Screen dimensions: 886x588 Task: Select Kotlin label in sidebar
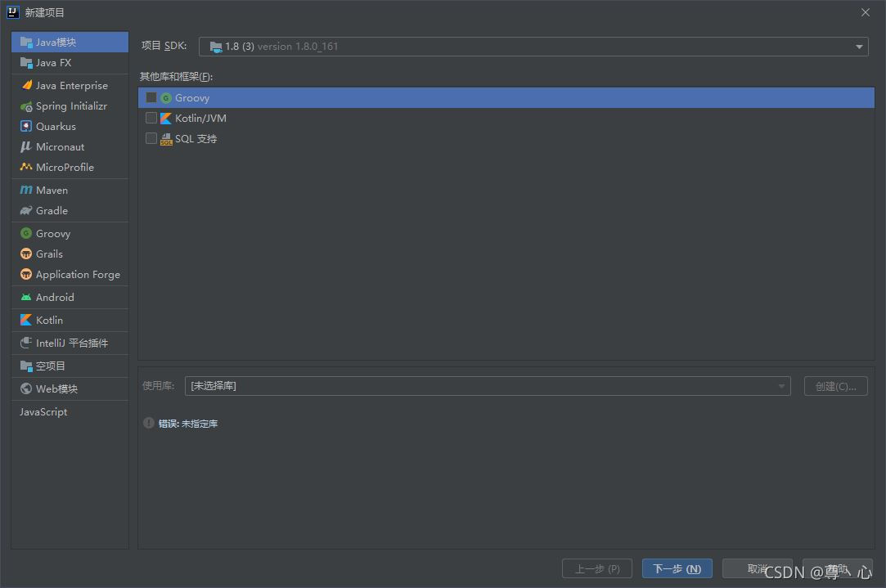coord(49,321)
